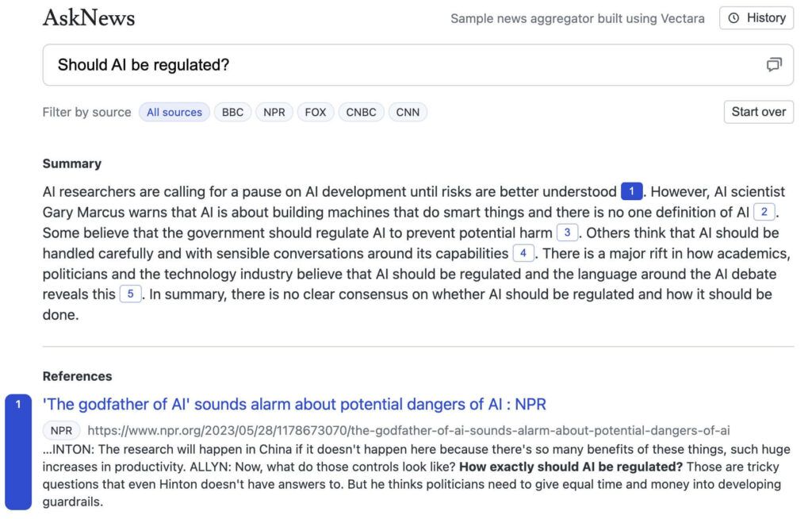The height and width of the screenshot is (519, 812).
Task: Click the npr.org article URL
Action: [408, 431]
